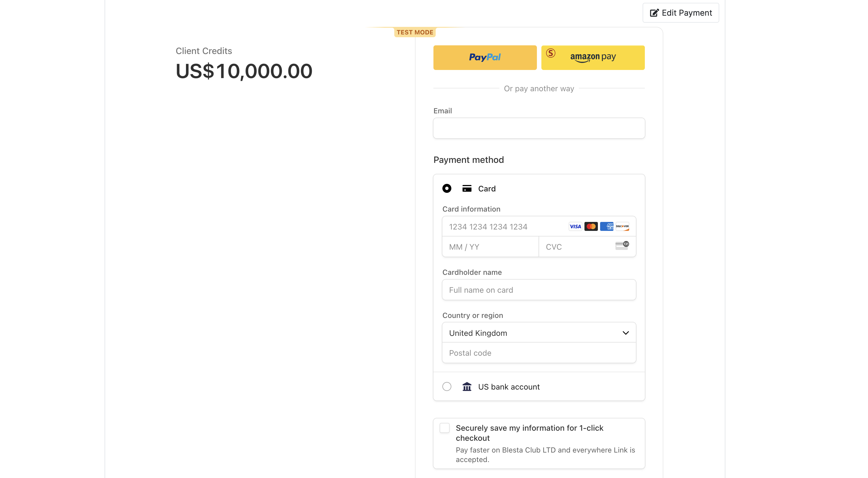Focus the CVC field
The width and height of the screenshot is (868, 478).
(587, 247)
